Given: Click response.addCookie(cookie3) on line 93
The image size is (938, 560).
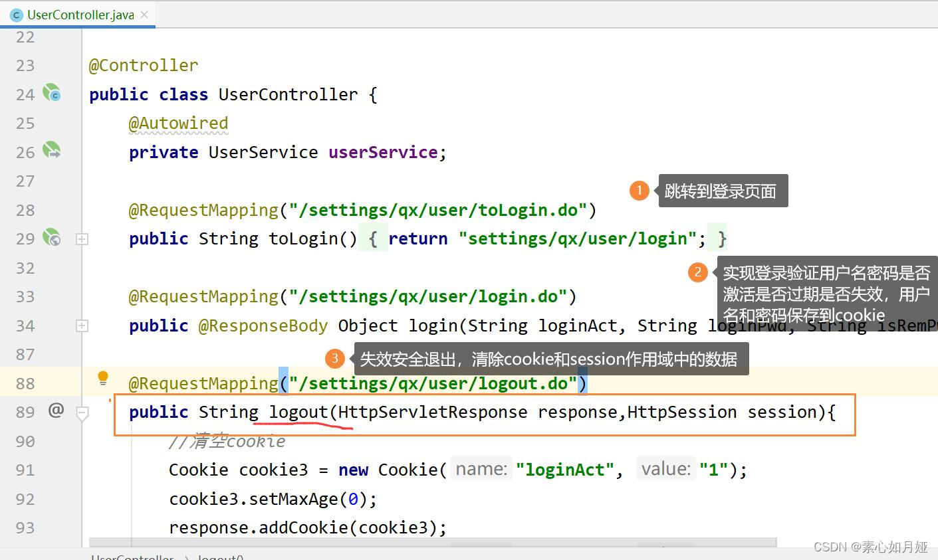Looking at the screenshot, I should (x=308, y=528).
